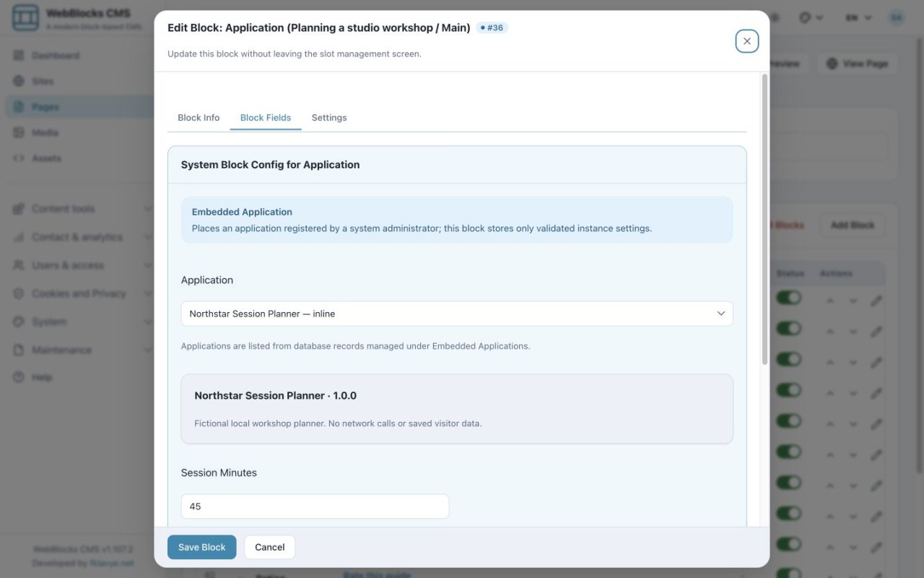Open the EN language dropdown
The height and width of the screenshot is (578, 924).
point(859,18)
